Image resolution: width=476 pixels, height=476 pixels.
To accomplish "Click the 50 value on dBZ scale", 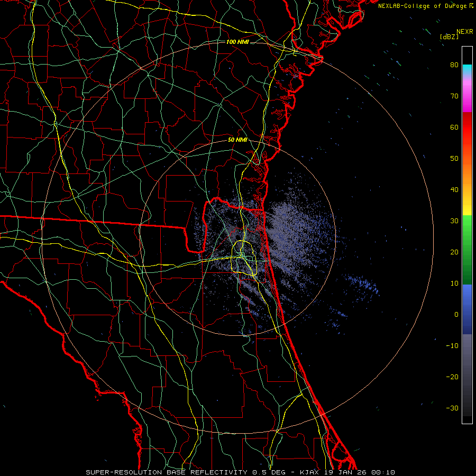I will pos(454,159).
